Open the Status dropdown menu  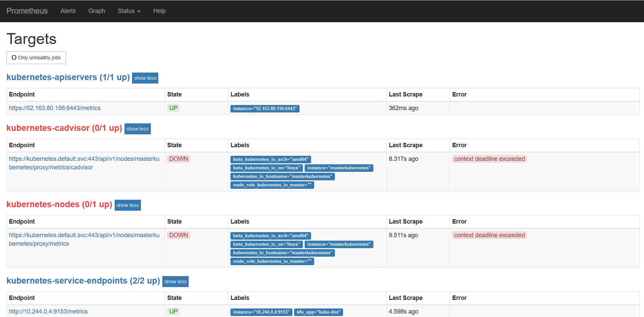point(129,11)
